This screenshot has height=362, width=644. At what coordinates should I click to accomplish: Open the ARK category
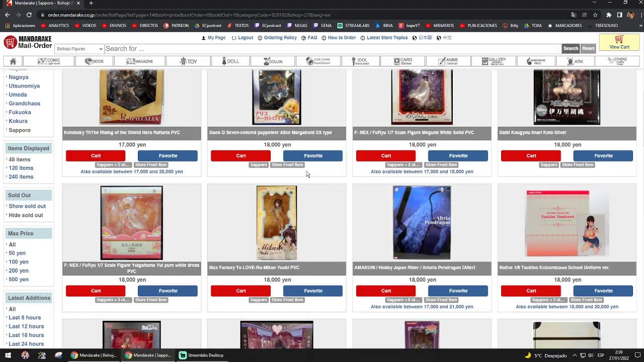(575, 61)
